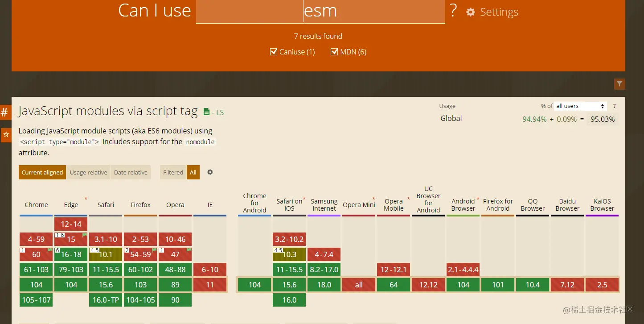
Task: Click the usage help question mark
Action: [614, 106]
